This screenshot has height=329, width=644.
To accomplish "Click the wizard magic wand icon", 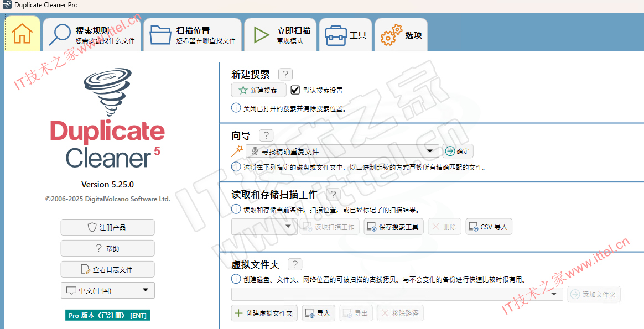I will click(x=237, y=152).
